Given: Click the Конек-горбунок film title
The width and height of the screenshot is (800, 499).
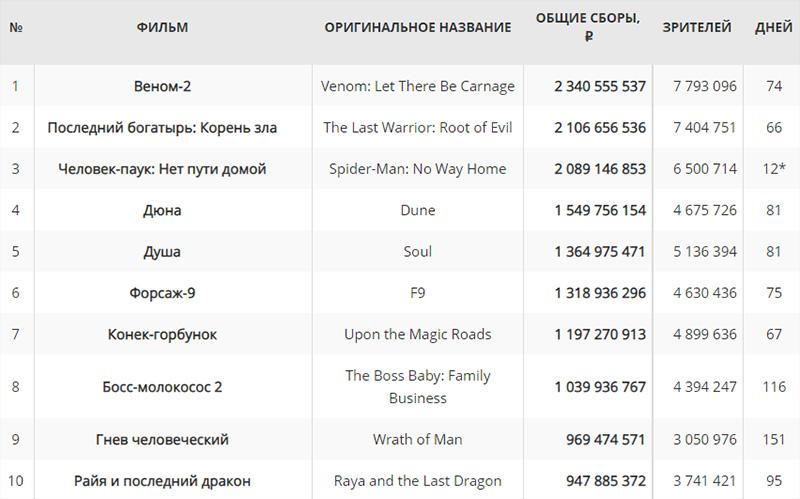Looking at the screenshot, I should click(162, 334).
